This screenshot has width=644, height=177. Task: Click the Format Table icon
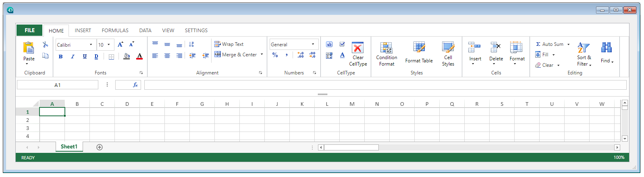[x=419, y=47]
